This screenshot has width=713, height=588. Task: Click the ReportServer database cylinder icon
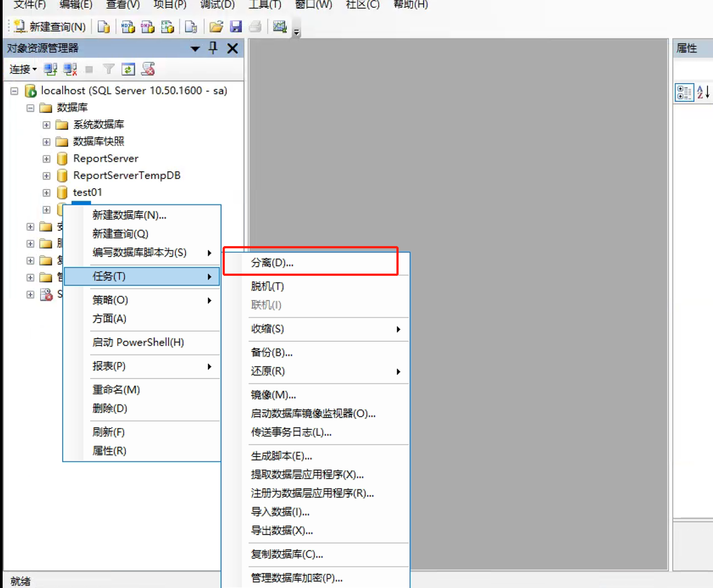tap(63, 158)
